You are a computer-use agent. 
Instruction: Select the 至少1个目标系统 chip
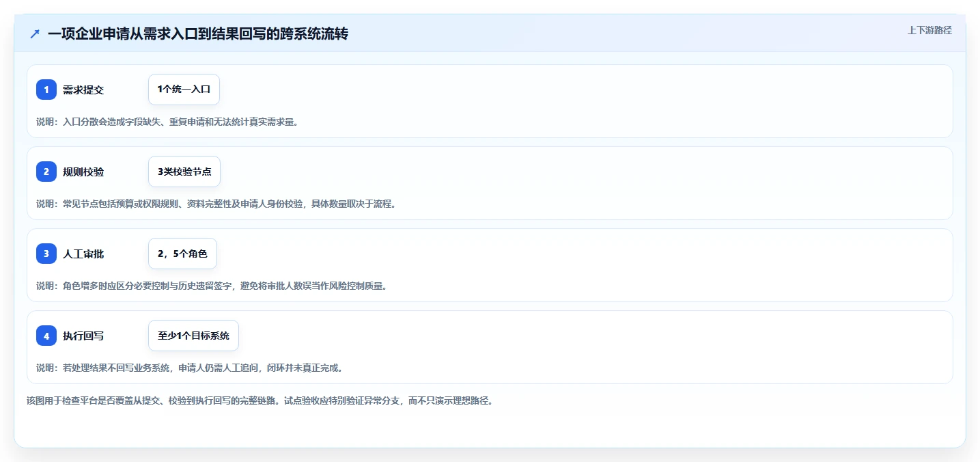193,336
